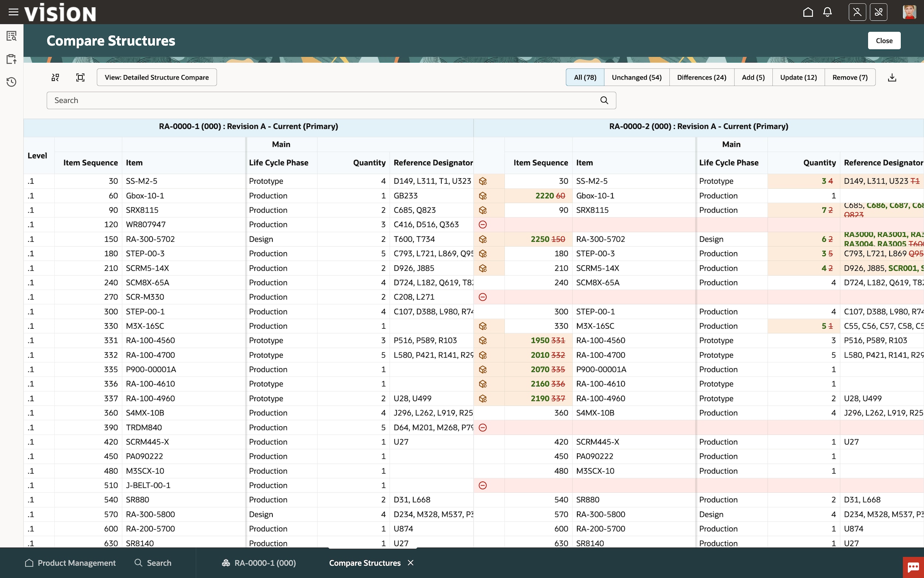The height and width of the screenshot is (578, 924).
Task: Click the download export icon
Action: coord(892,78)
